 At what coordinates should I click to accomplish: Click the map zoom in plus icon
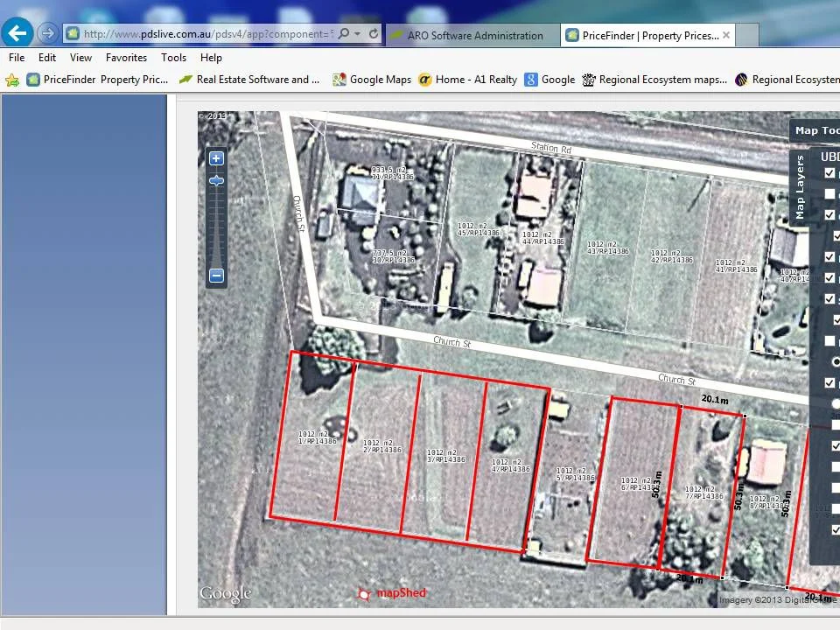216,158
